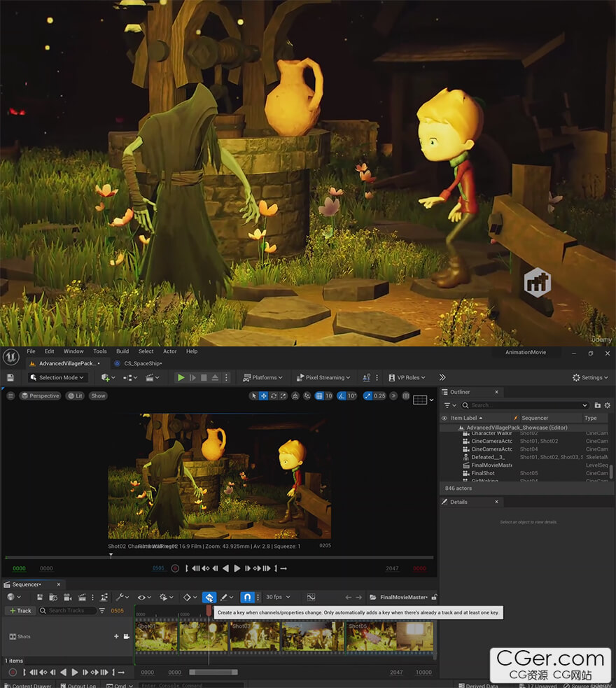The width and height of the screenshot is (616, 688).
Task: Click the Search Tracks input field
Action: point(68,610)
